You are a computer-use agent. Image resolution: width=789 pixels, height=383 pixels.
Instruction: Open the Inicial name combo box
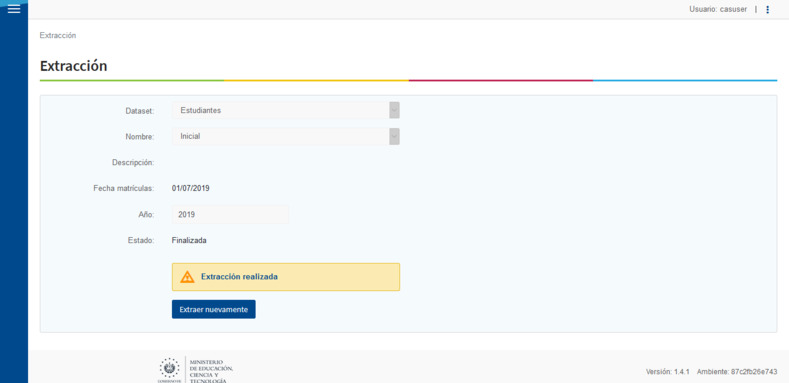click(286, 136)
